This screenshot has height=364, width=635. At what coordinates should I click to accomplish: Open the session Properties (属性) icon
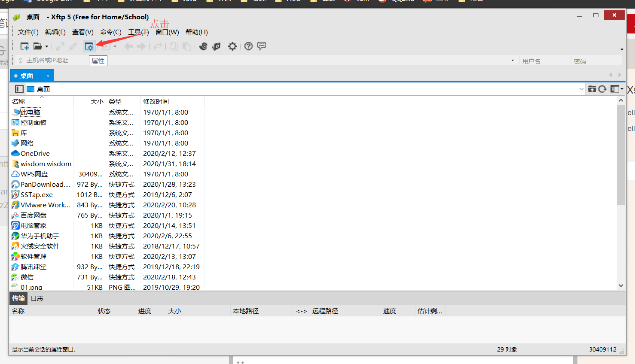[89, 46]
